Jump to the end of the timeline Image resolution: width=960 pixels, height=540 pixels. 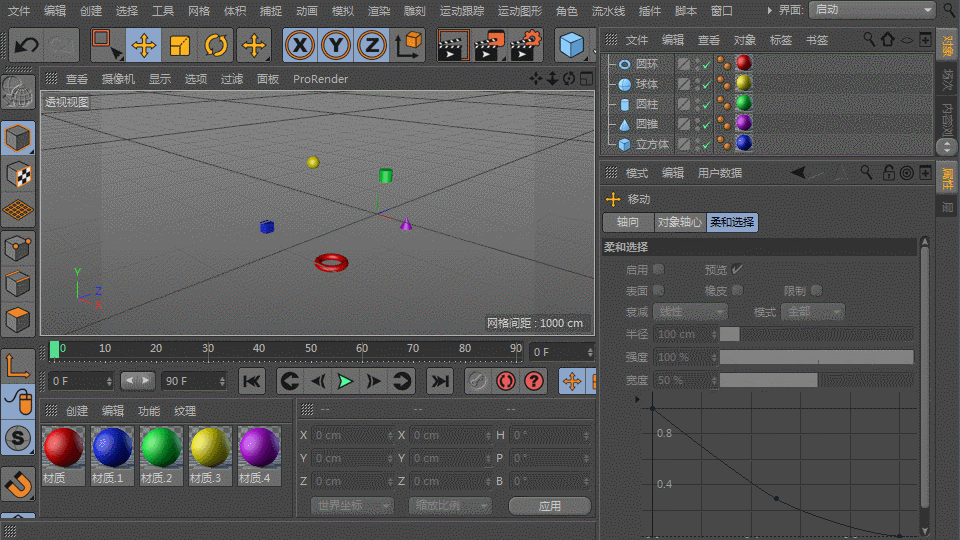[x=440, y=380]
